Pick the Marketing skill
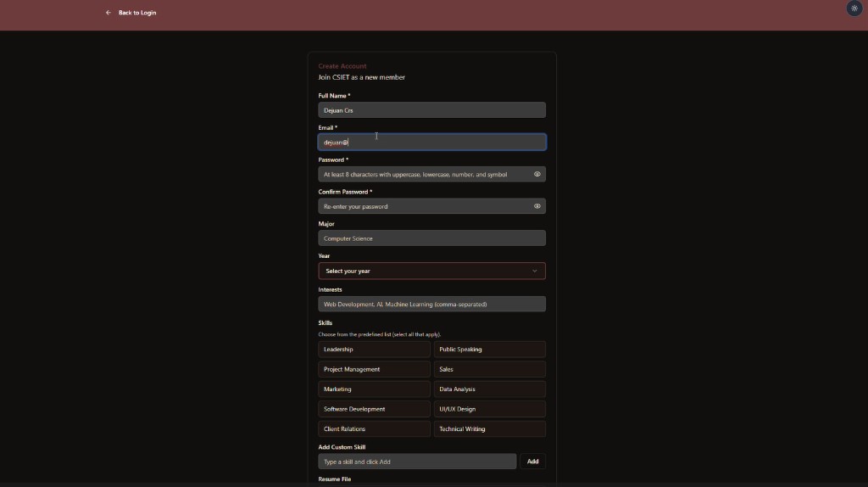The width and height of the screenshot is (868, 487). pos(374,389)
